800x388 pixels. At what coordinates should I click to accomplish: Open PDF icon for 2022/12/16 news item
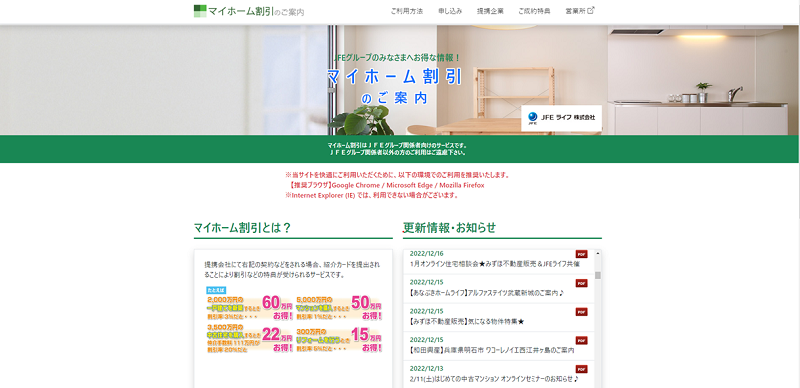[x=582, y=254]
